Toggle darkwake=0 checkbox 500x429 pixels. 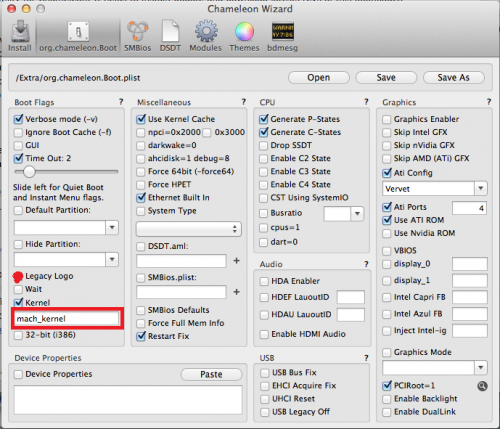coord(141,145)
